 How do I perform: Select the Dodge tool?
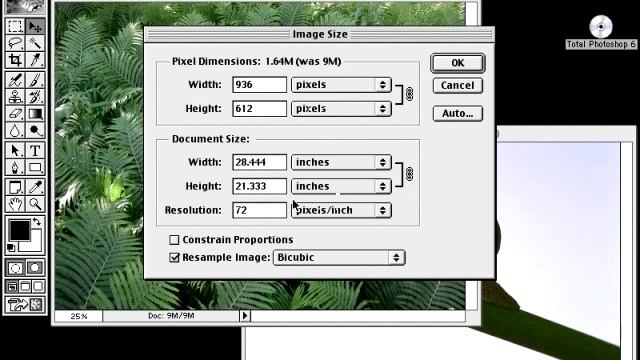click(35, 130)
